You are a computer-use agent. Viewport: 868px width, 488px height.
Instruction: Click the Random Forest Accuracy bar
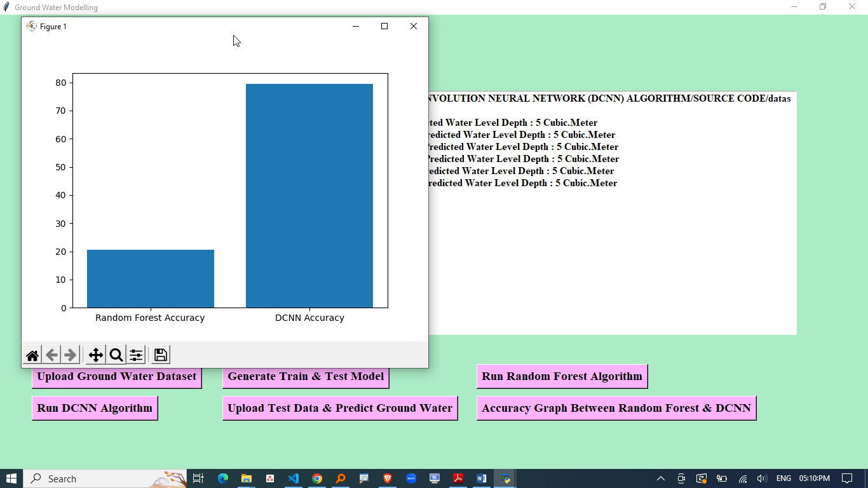(x=151, y=279)
